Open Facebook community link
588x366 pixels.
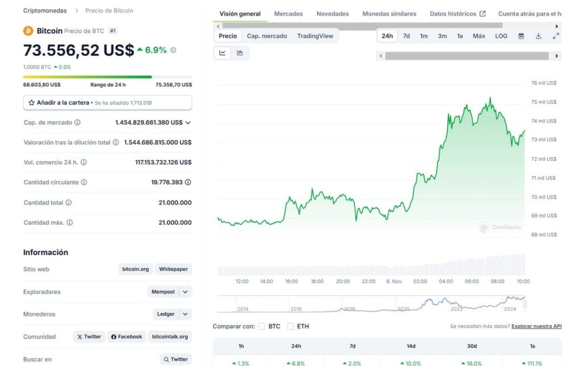126,337
